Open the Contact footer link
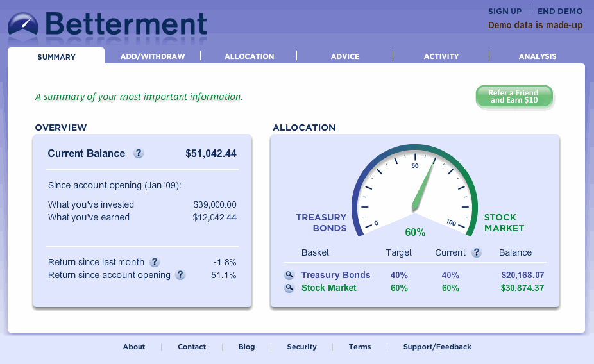The height and width of the screenshot is (364, 594). (x=192, y=347)
